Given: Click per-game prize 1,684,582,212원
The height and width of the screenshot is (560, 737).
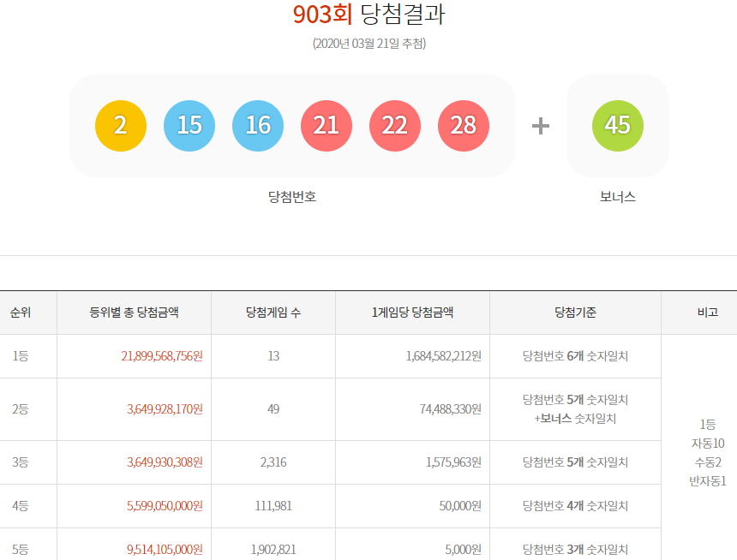Looking at the screenshot, I should tap(444, 356).
